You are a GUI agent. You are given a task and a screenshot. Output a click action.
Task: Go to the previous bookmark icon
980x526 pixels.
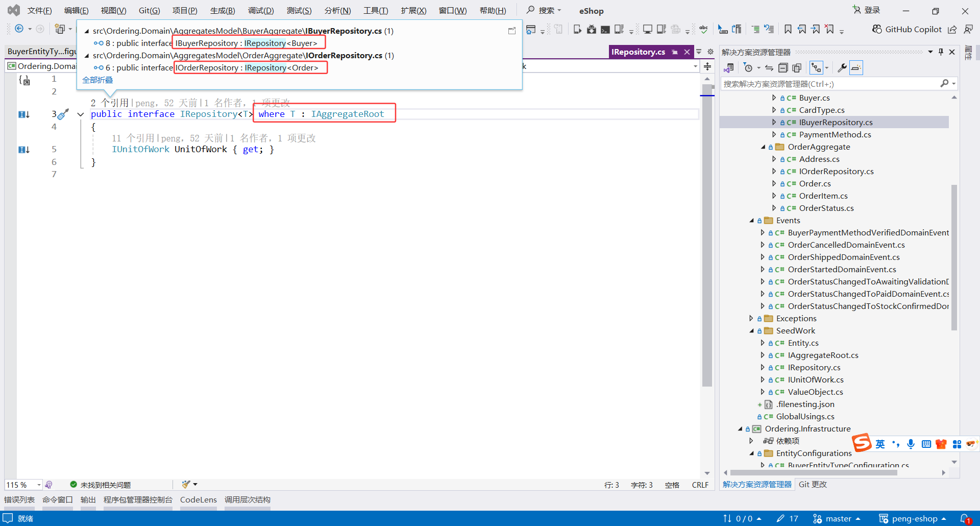coord(802,30)
